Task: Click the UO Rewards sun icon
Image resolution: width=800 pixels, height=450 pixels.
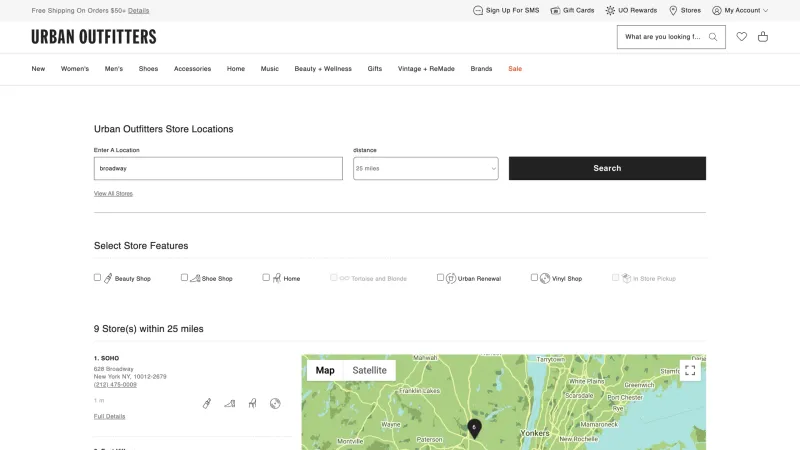Action: (x=610, y=10)
